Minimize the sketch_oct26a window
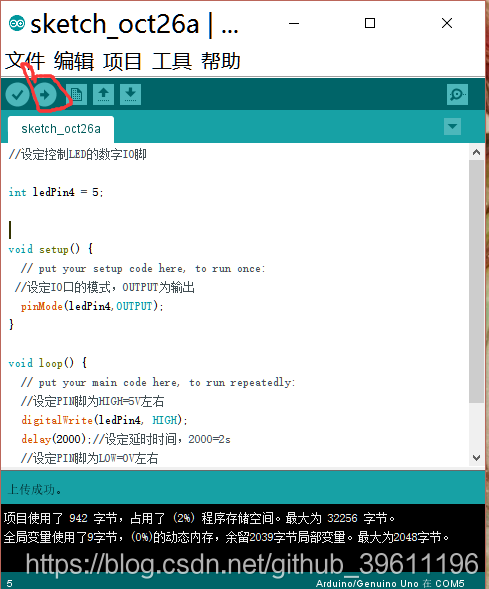This screenshot has width=489, height=589. coord(294,23)
